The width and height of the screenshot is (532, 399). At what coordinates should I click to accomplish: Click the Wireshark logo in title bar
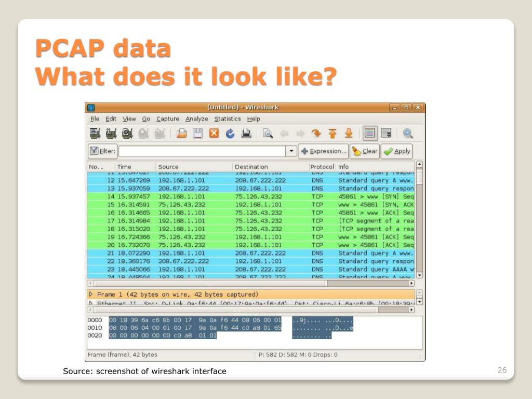click(91, 108)
